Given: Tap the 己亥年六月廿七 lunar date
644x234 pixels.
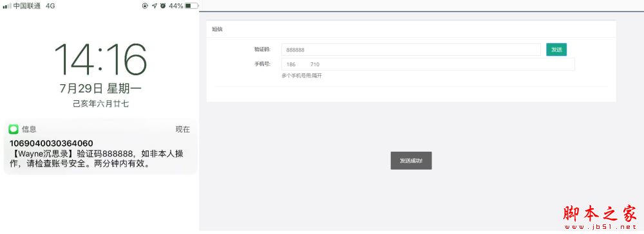Looking at the screenshot, I should pyautogui.click(x=100, y=104).
